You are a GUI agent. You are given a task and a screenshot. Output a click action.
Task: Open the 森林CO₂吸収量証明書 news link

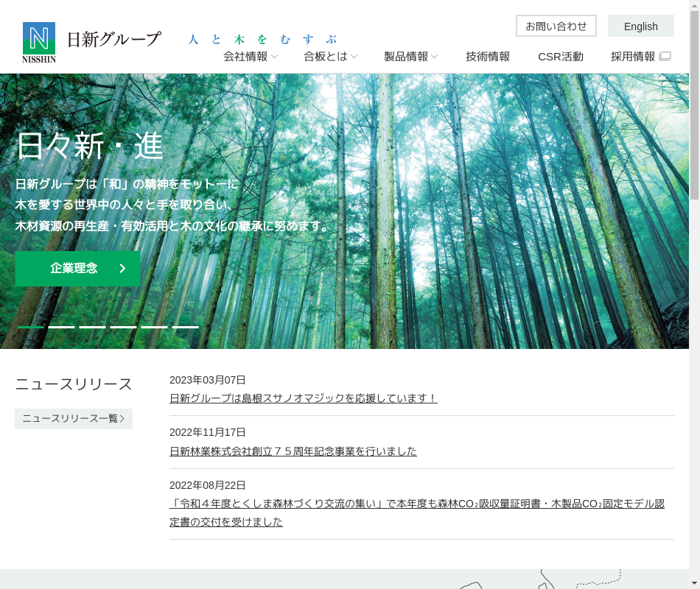tap(416, 504)
